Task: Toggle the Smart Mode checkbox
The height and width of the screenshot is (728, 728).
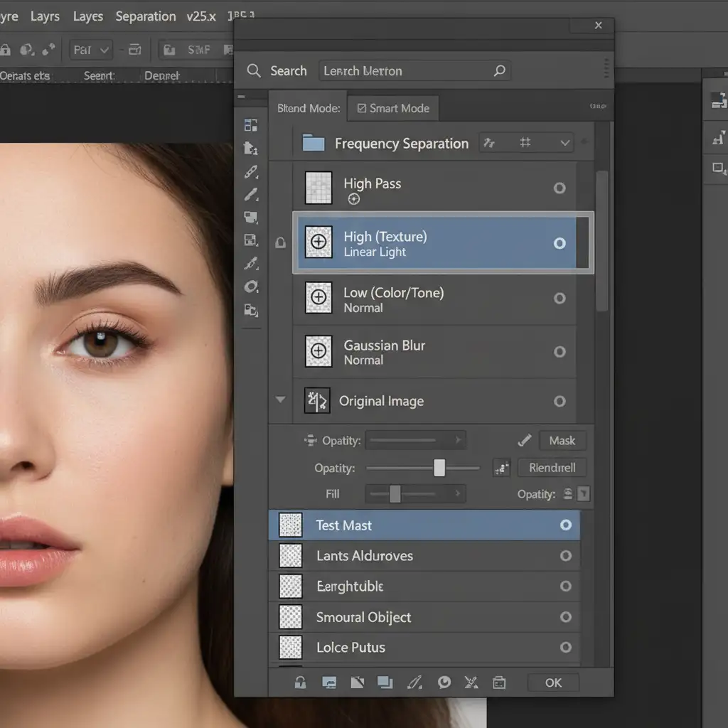Action: [362, 108]
